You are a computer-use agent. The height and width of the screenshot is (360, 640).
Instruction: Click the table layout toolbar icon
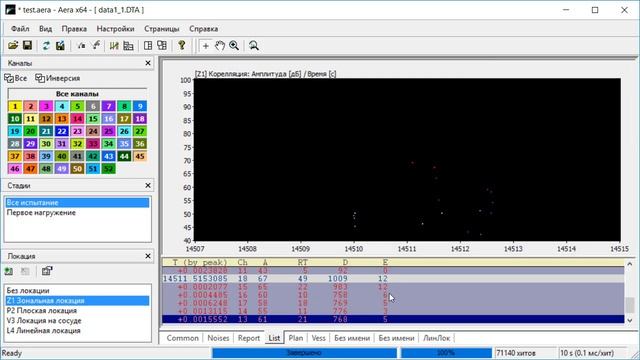128,46
